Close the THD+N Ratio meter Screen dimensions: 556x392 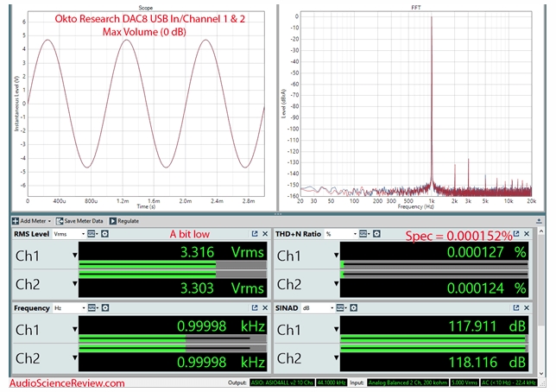pyautogui.click(x=527, y=234)
